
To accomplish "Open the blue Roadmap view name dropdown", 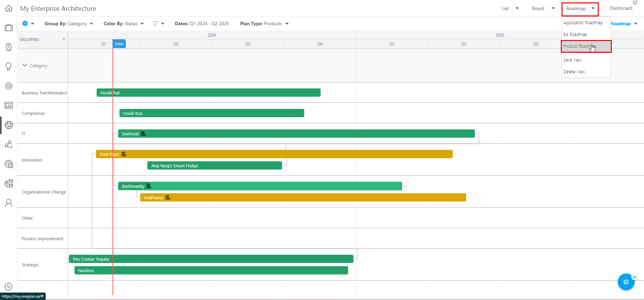I will coord(624,24).
